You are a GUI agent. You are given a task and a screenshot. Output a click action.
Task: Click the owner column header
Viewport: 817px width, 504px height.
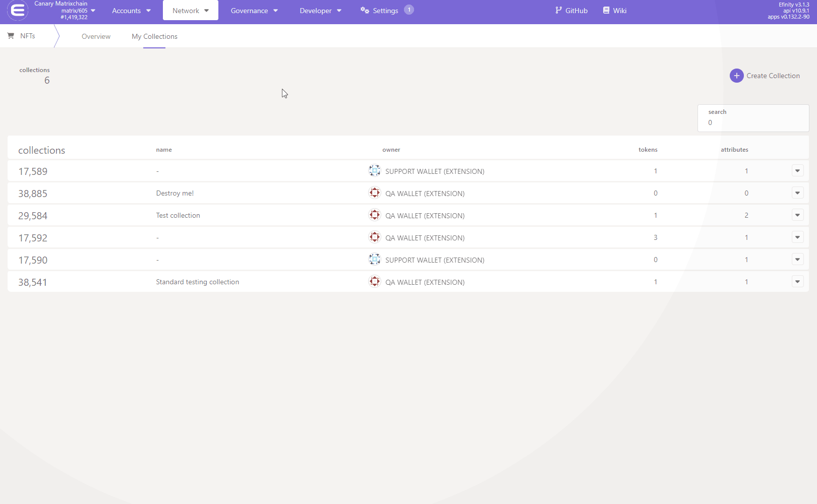391,150
